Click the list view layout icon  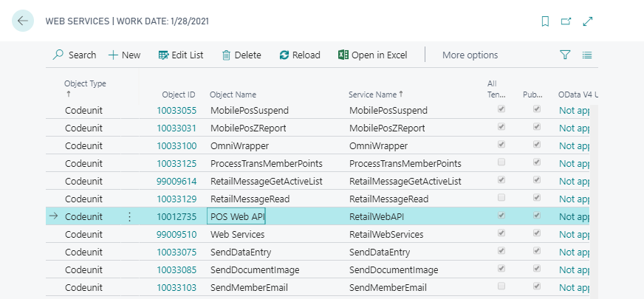click(587, 55)
